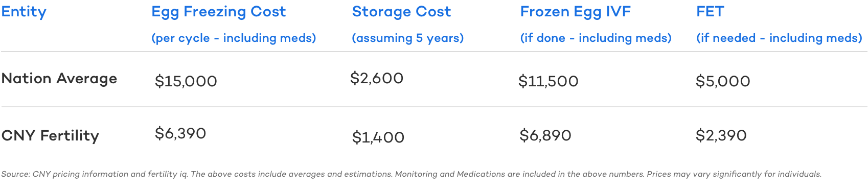Click CNY Fertility's $1,400 storage cost

point(378,137)
